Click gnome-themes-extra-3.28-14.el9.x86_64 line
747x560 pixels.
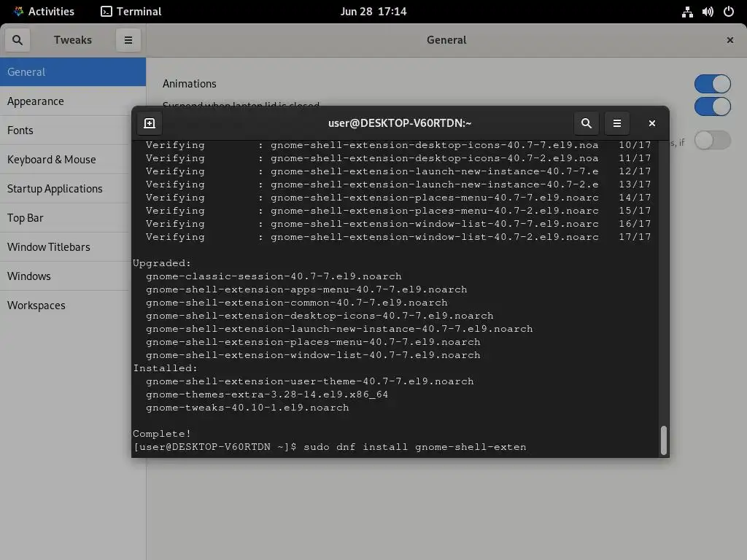[267, 394]
